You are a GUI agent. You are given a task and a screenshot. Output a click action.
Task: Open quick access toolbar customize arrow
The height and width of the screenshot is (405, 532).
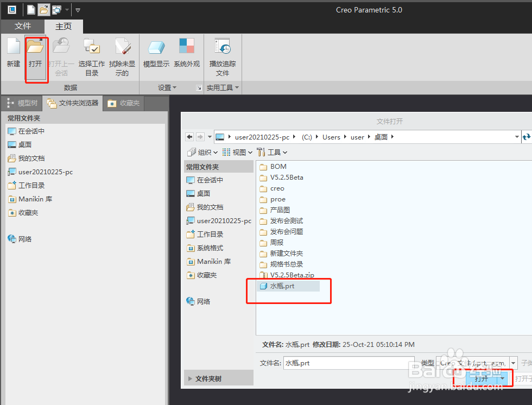78,10
